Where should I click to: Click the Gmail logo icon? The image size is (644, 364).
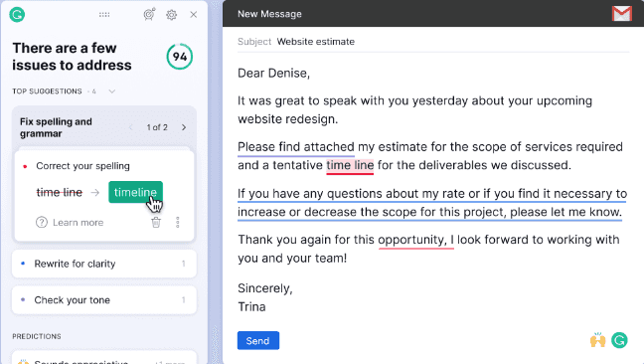coord(622,14)
